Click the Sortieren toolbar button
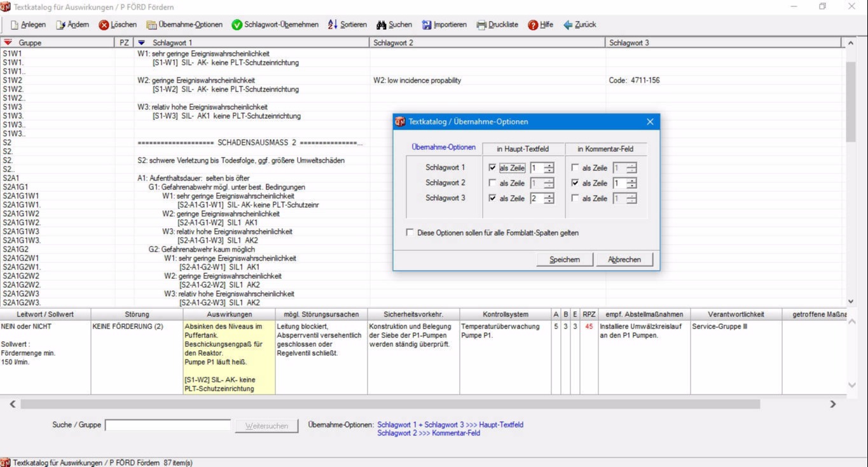Image resolution: width=868 pixels, height=467 pixels. (x=347, y=25)
